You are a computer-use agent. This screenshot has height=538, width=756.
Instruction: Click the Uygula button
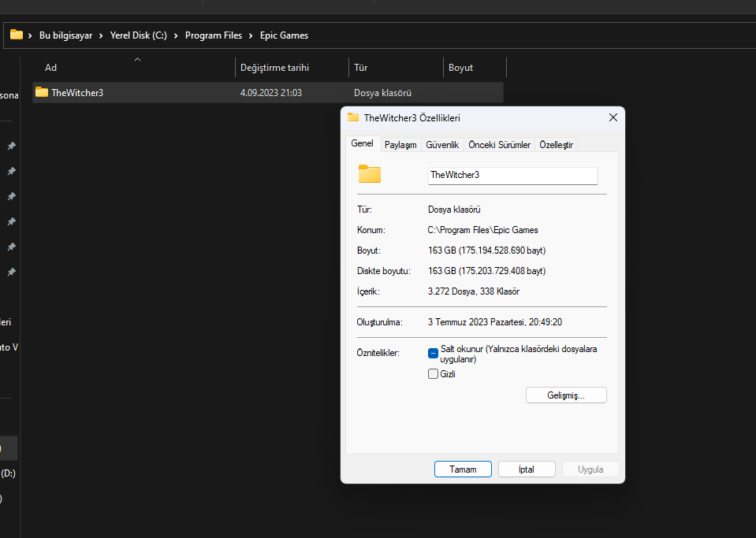click(590, 469)
